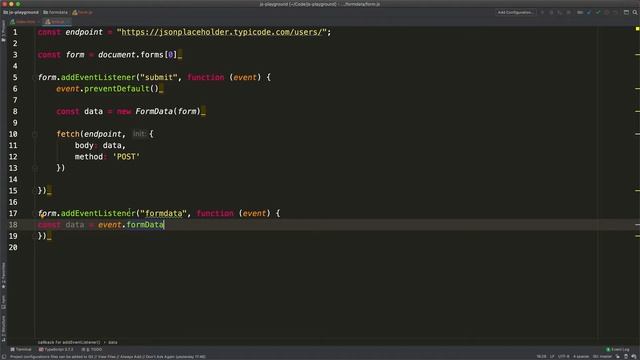Collapse the submit listener fold on line 5
This screenshot has width=640, height=360.
coord(35,77)
